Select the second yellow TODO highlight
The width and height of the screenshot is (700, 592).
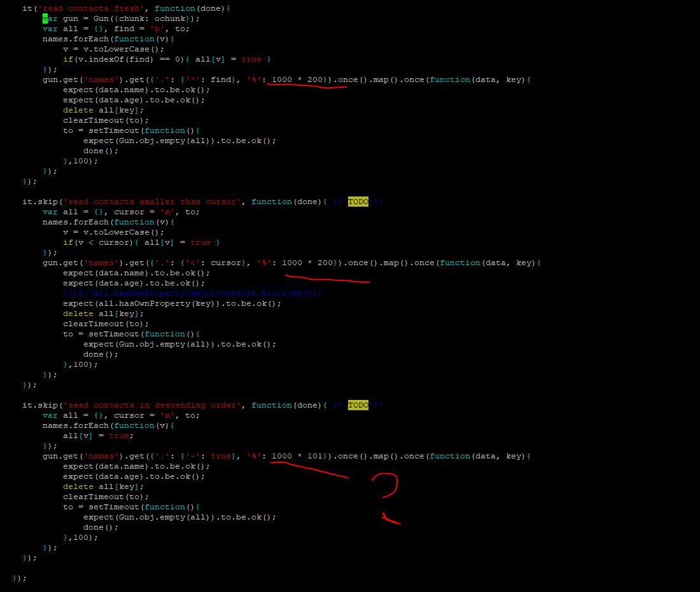pyautogui.click(x=358, y=405)
